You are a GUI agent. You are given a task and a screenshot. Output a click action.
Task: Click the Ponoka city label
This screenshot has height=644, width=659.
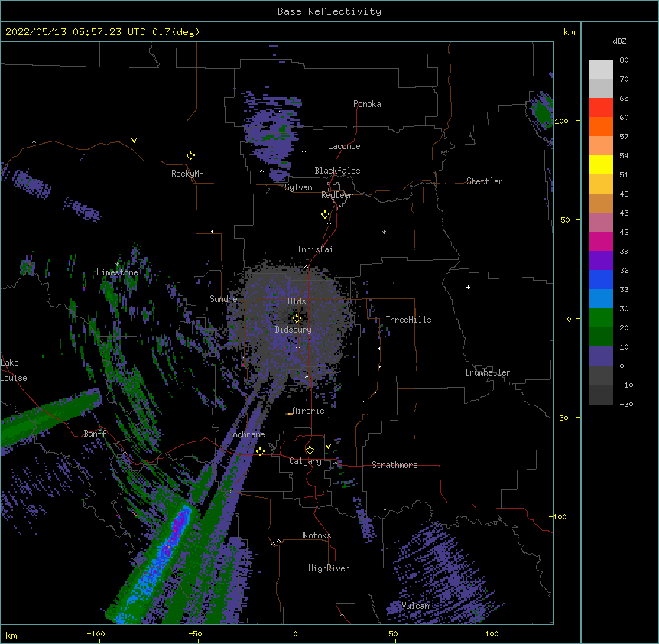click(x=367, y=104)
